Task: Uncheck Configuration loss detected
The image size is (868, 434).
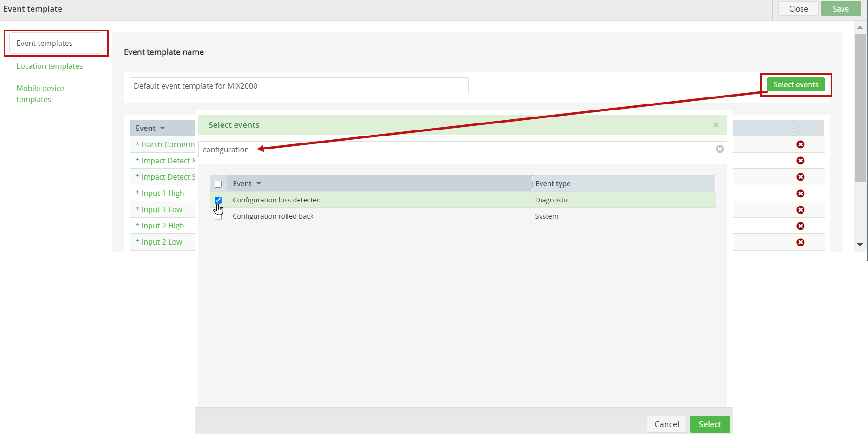Action: [x=218, y=200]
